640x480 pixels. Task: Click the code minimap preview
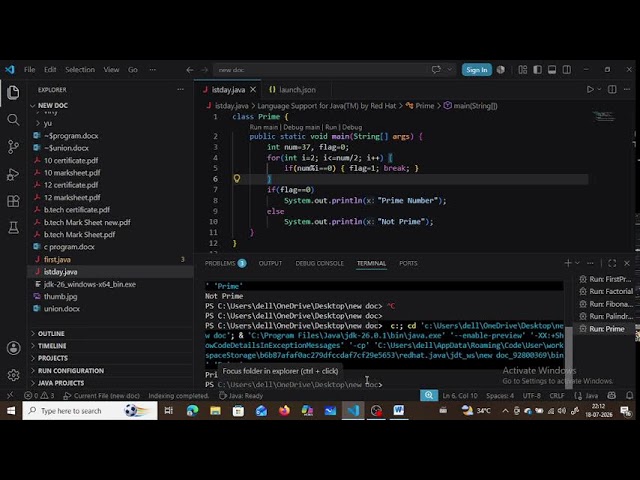click(604, 116)
